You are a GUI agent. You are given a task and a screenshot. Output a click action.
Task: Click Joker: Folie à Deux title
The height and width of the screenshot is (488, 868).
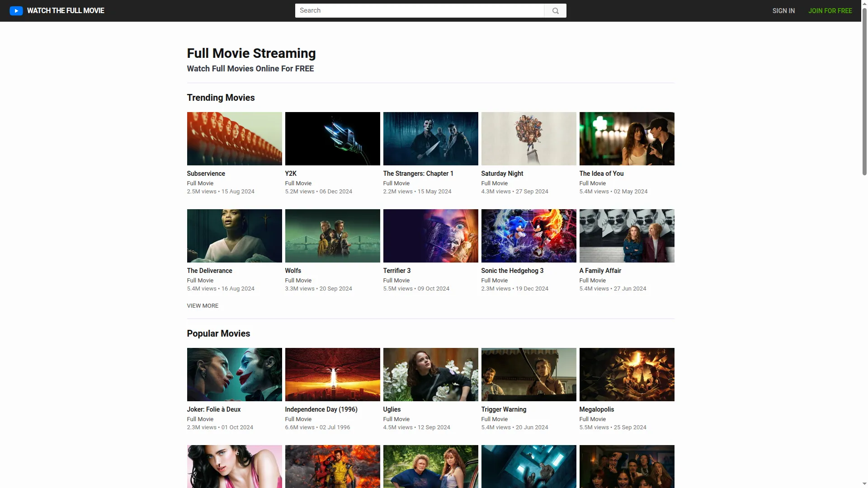tap(213, 409)
